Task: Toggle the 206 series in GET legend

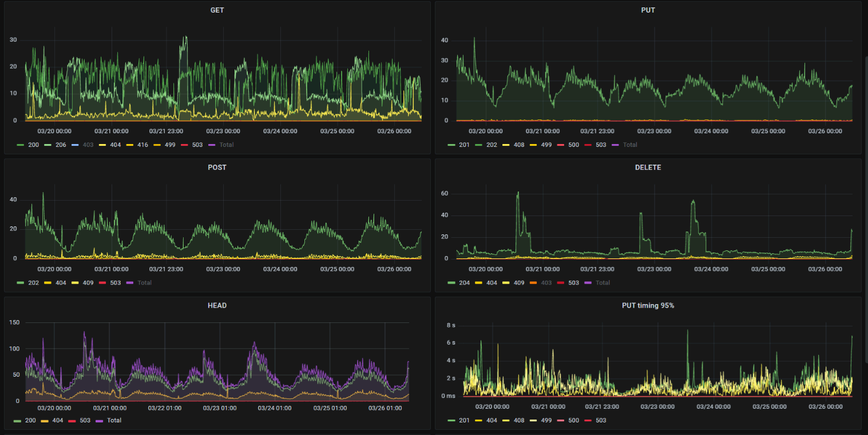Action: point(60,145)
